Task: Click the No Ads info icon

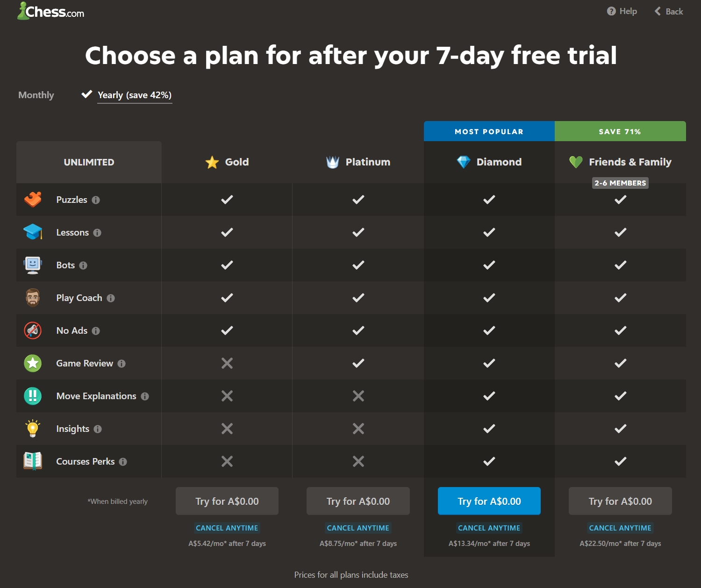Action: tap(96, 331)
